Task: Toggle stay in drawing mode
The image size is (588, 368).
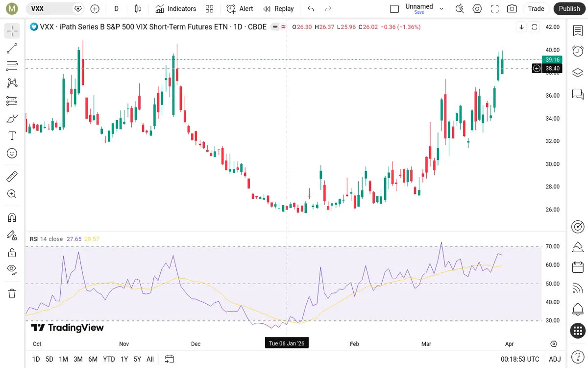Action: [x=12, y=235]
